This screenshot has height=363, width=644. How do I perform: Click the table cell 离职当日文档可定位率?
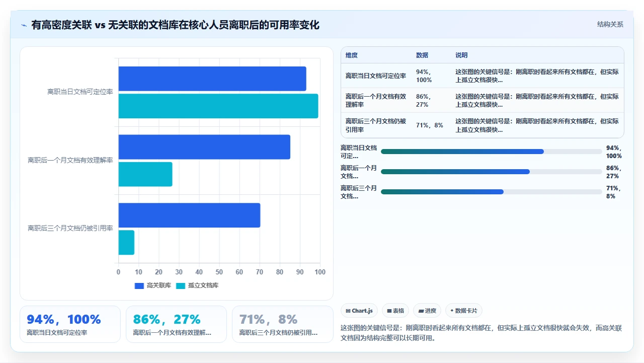pos(376,76)
